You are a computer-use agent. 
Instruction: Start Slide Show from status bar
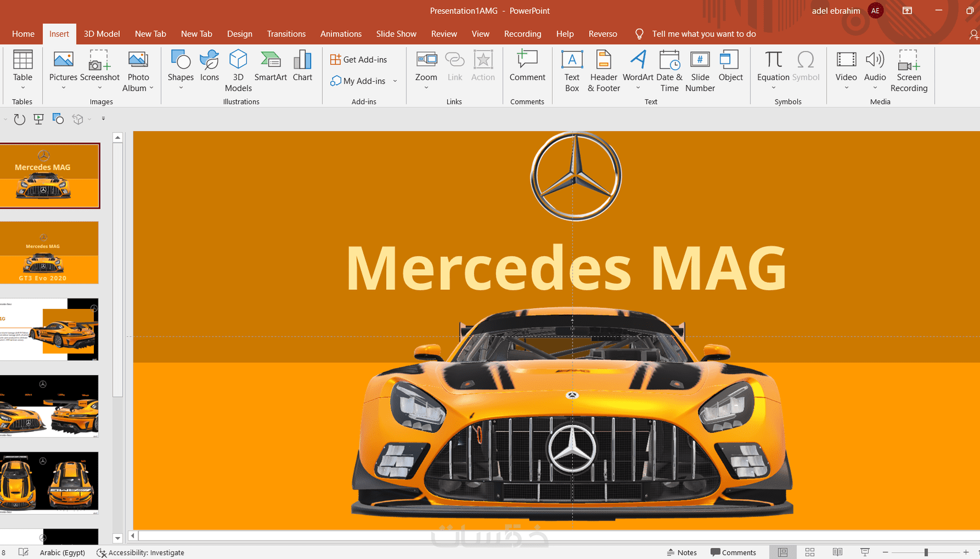coord(865,552)
